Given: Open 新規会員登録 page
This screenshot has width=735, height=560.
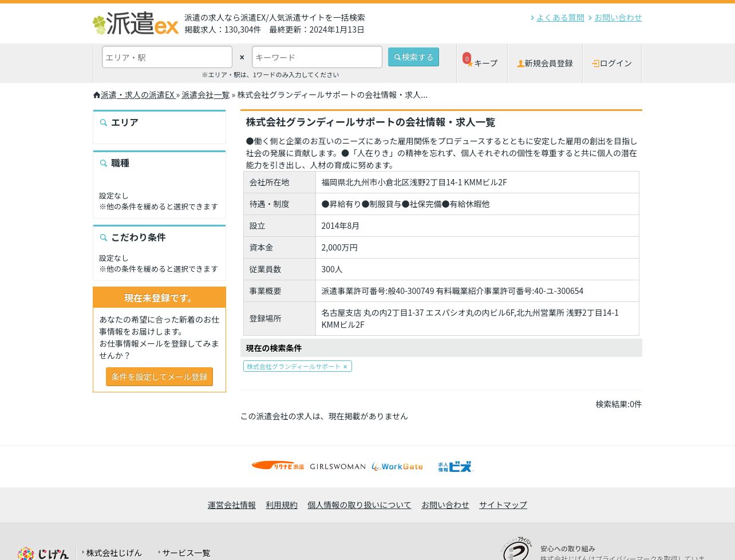Looking at the screenshot, I should tap(545, 63).
